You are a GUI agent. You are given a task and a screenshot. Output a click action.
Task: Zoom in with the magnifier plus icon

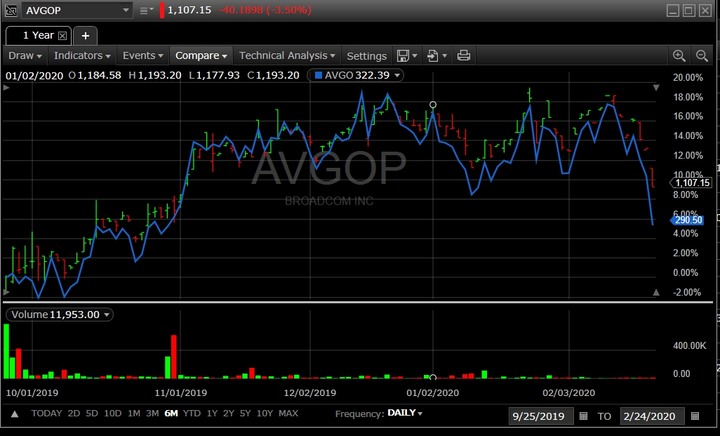[679, 56]
